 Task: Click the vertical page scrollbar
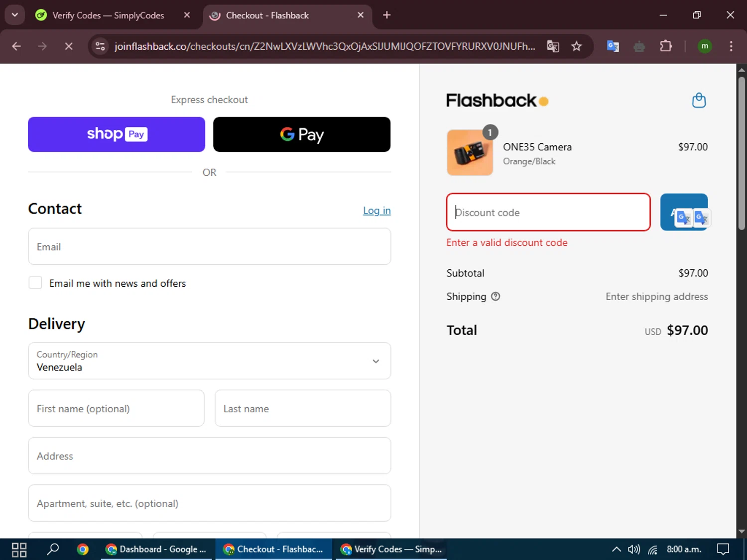742,153
